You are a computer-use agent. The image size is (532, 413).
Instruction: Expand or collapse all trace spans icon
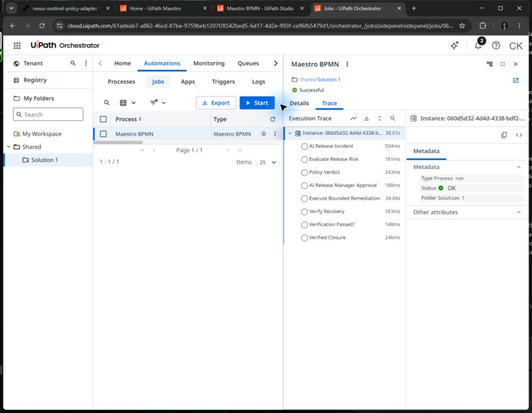point(379,118)
